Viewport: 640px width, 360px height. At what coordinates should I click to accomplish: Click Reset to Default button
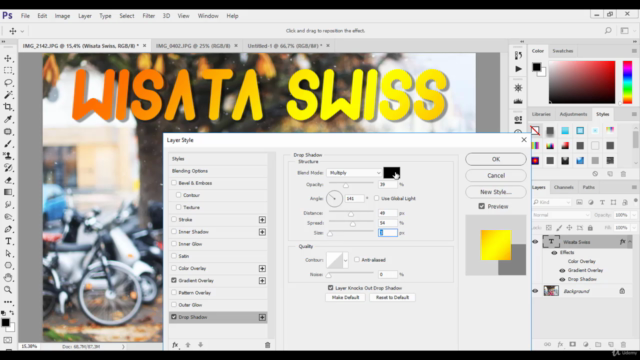coord(392,298)
